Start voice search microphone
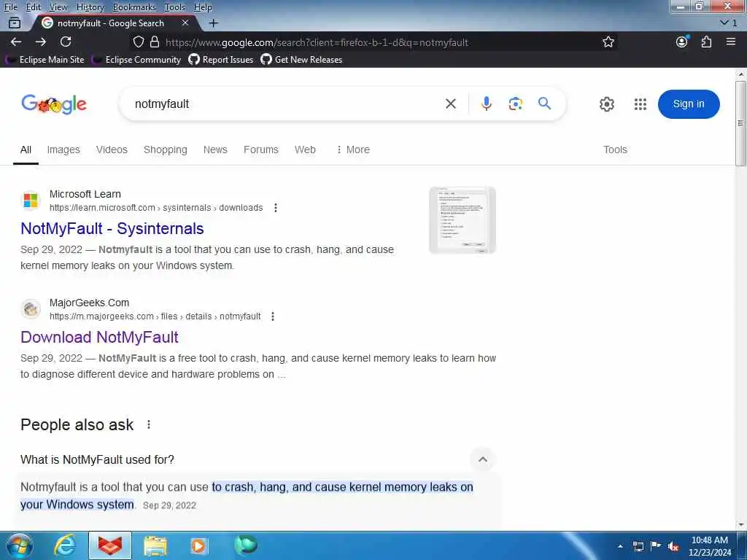 (486, 104)
